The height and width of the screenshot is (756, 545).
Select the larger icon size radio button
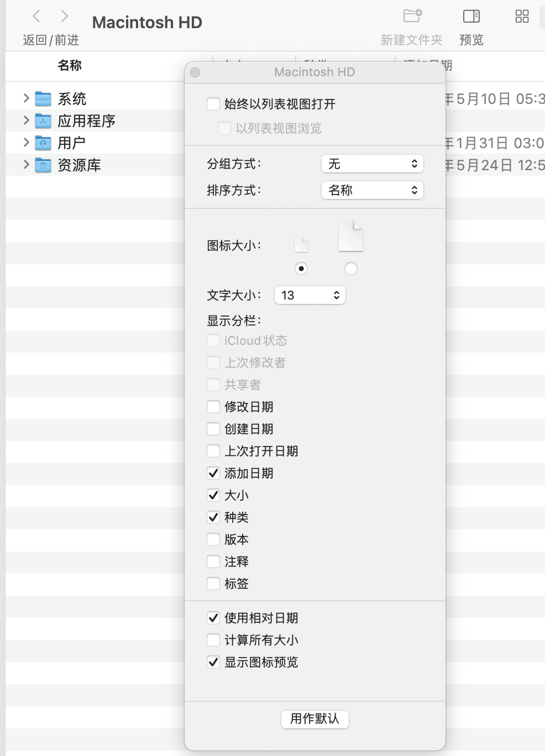[350, 269]
